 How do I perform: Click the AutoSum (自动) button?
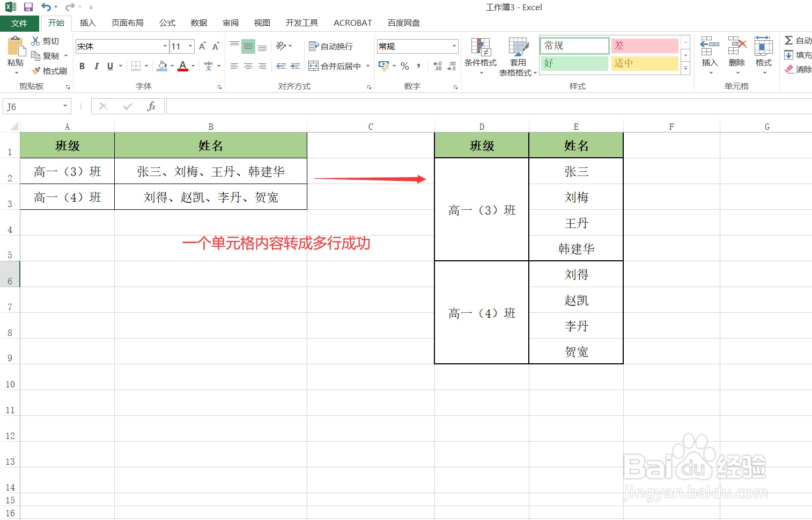798,41
